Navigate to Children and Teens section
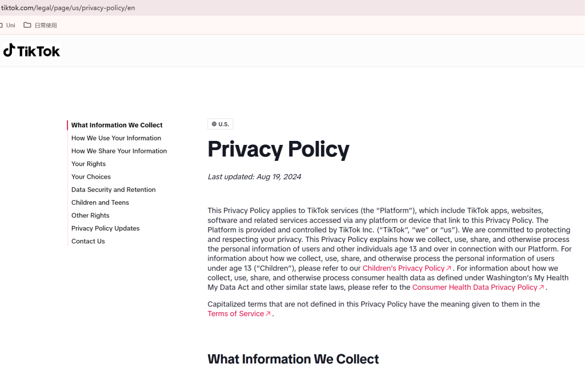Image resolution: width=585 pixels, height=392 pixels. (x=100, y=203)
